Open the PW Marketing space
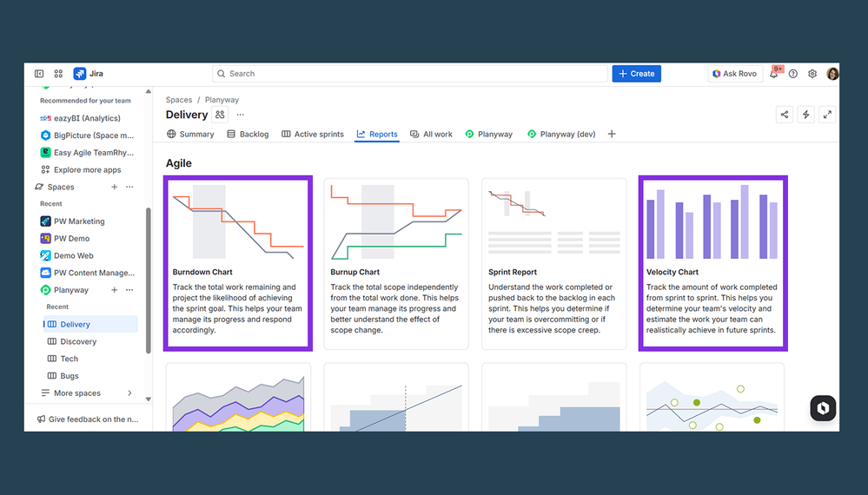Viewport: 868px width, 495px height. [x=72, y=221]
